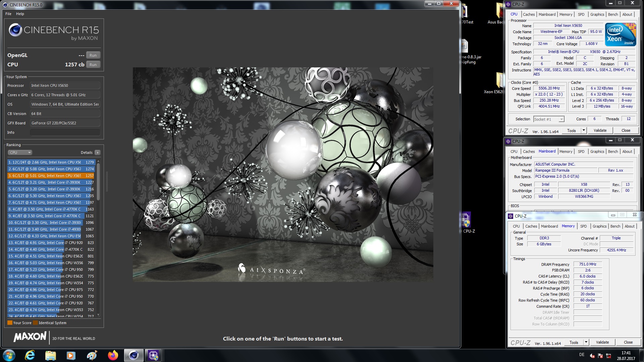
Task: Click the Your Score orange legend swatch
Action: pos(10,323)
